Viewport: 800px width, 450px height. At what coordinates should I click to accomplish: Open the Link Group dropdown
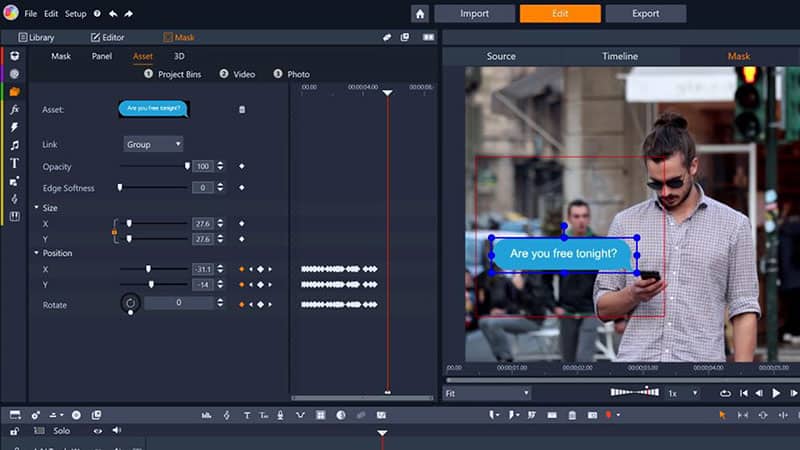pos(152,144)
